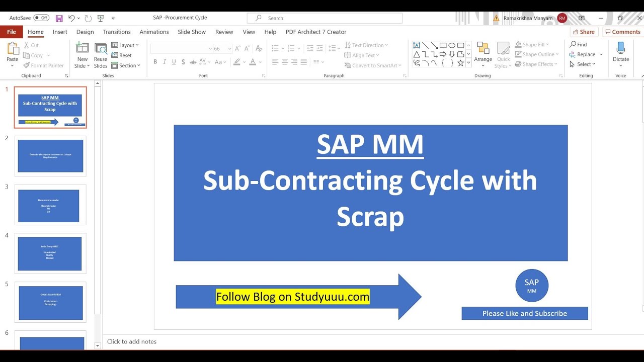Open the Layout dropdown

(x=125, y=45)
